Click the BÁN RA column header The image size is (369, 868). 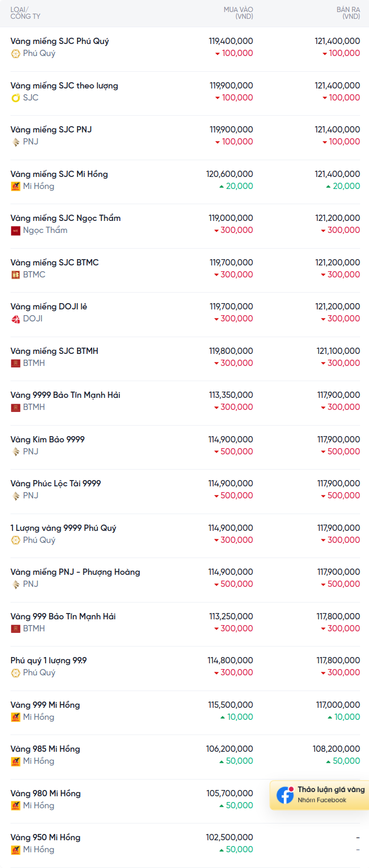click(x=348, y=13)
